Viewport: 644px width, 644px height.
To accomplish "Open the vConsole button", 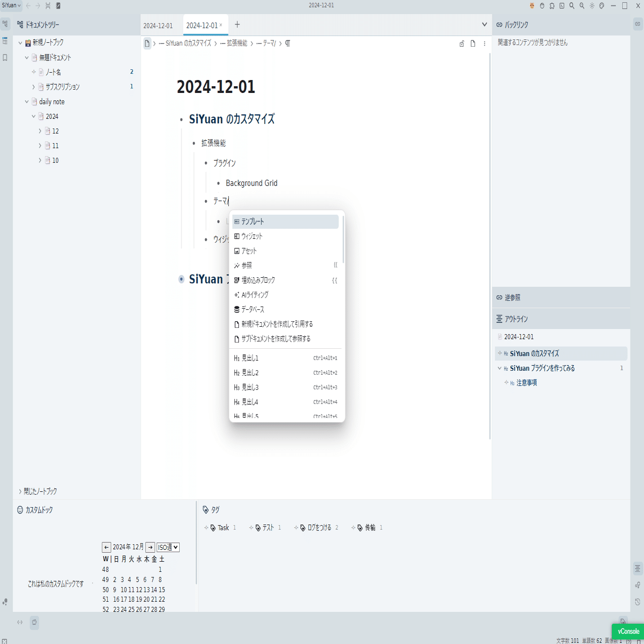I will coord(628,631).
